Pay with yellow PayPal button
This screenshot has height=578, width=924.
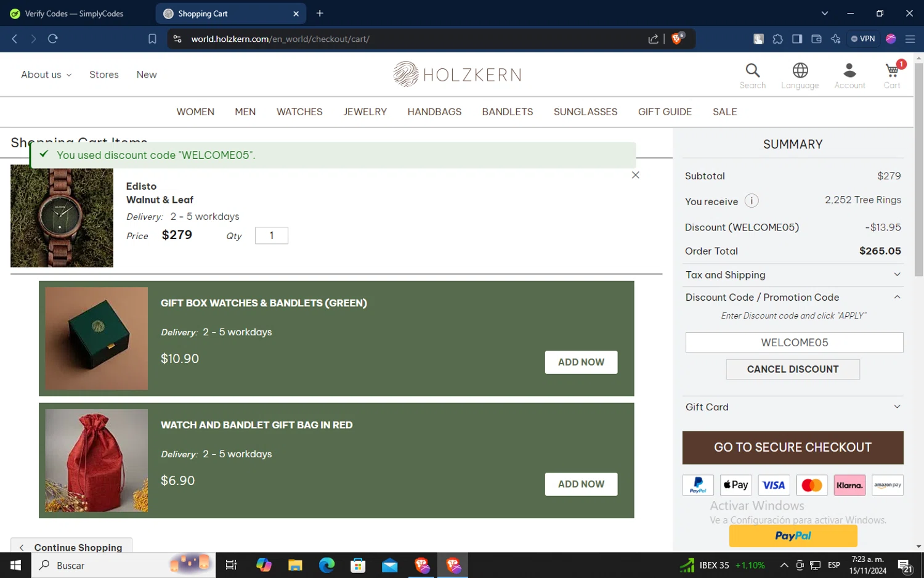tap(793, 536)
